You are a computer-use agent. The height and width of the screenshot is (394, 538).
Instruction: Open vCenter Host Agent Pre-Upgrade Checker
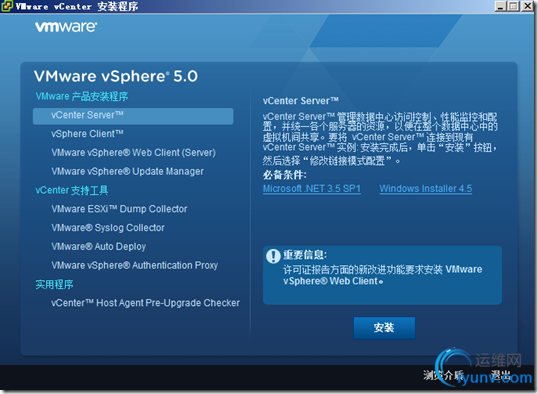(145, 303)
